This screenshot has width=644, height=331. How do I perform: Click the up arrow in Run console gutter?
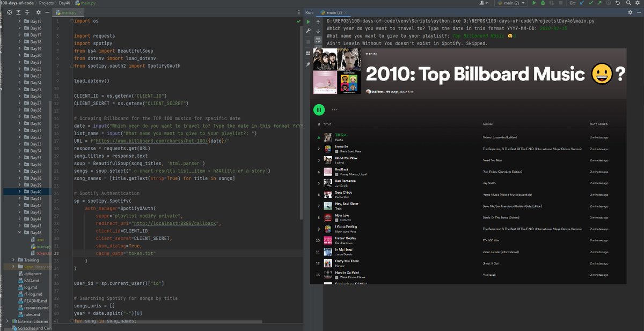[x=318, y=21]
